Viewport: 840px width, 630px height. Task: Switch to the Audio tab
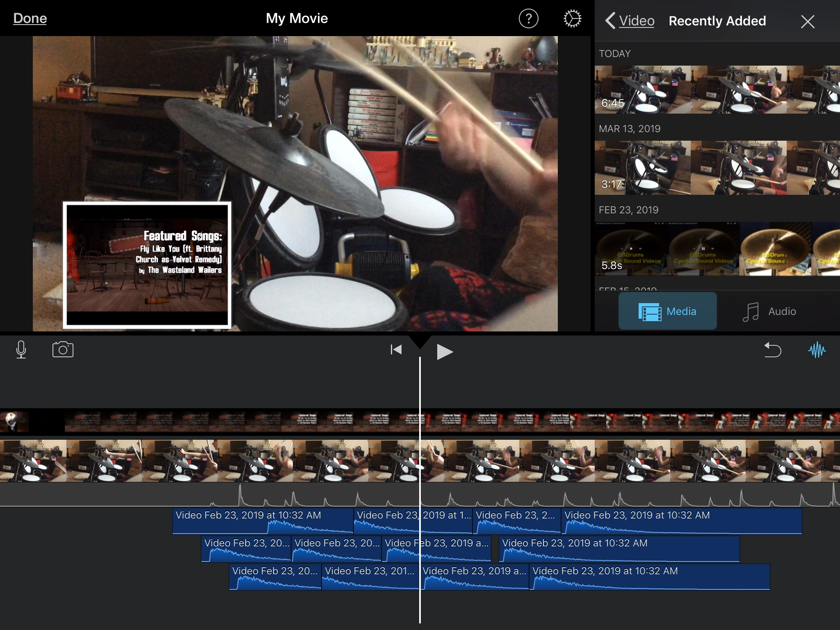(769, 311)
